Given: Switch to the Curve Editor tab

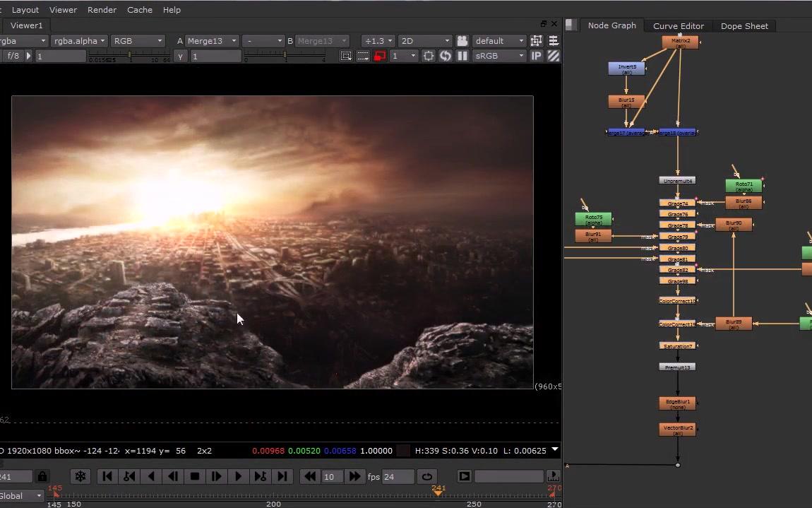Looking at the screenshot, I should pyautogui.click(x=678, y=26).
